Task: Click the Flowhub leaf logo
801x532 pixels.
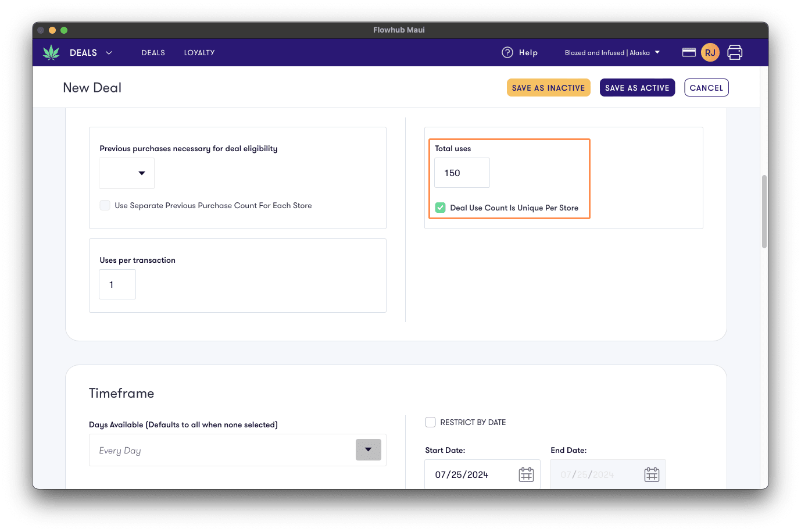Action: point(52,52)
